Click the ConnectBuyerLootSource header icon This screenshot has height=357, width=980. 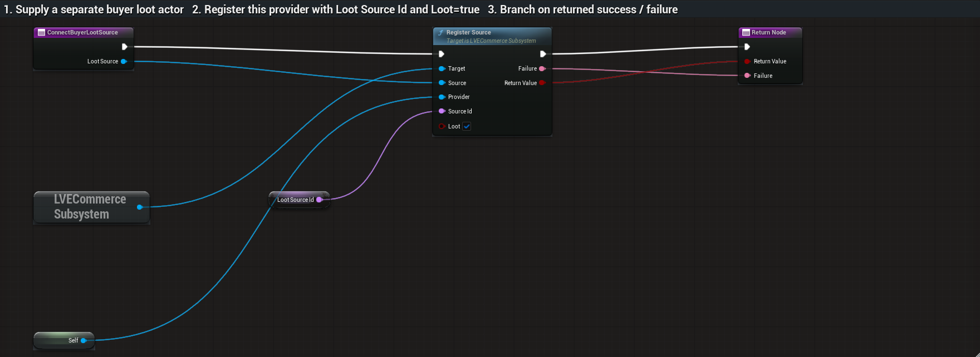tap(41, 32)
